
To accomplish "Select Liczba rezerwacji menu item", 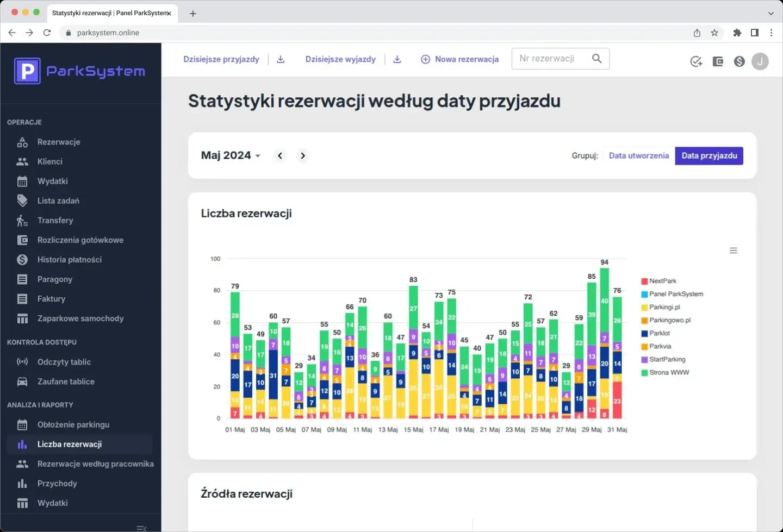I will coord(80,445).
